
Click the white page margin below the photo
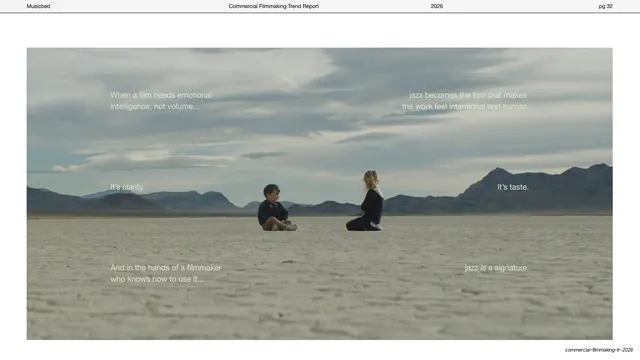pyautogui.click(x=286, y=350)
